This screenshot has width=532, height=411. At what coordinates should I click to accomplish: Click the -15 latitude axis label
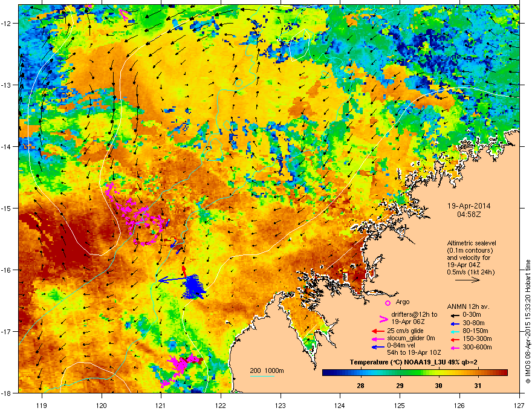point(7,208)
